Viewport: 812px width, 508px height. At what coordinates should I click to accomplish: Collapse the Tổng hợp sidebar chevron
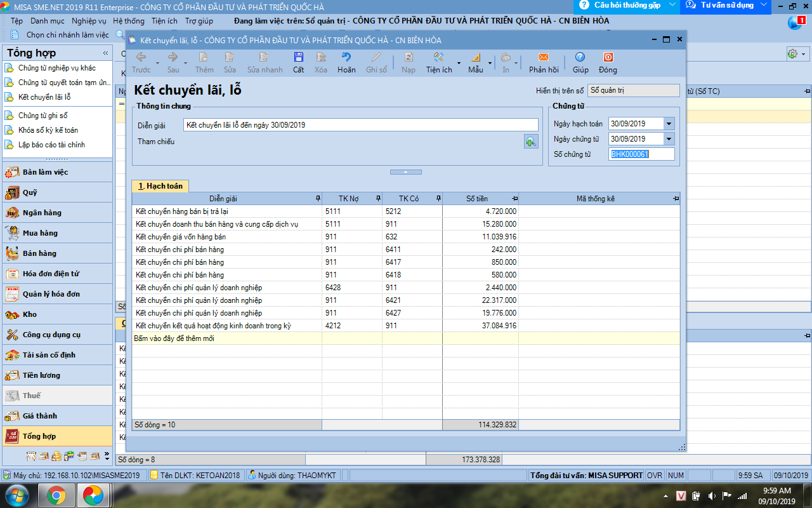(x=105, y=53)
